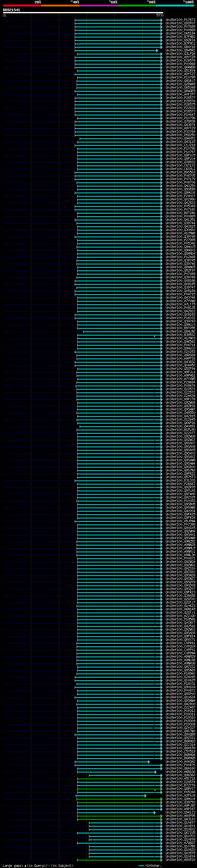This screenshot has width=197, height=868.
Task: Click the query end position 573
Action: coord(159,15)
